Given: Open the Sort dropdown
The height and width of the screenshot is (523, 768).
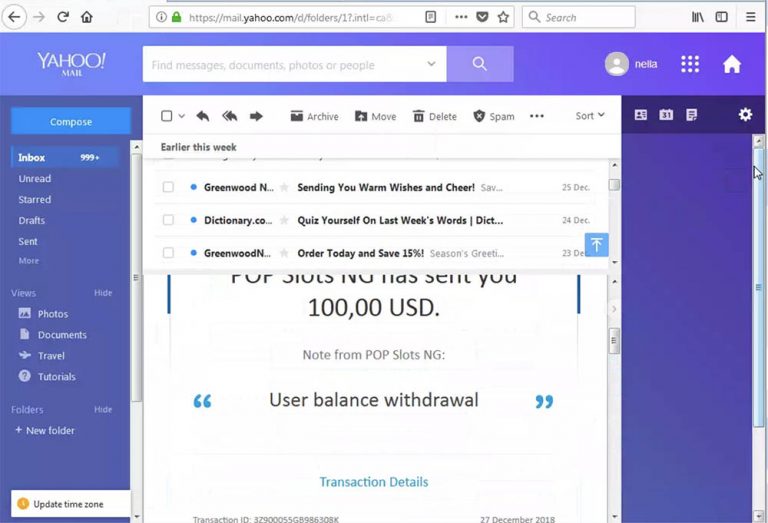Looking at the screenshot, I should coord(590,116).
